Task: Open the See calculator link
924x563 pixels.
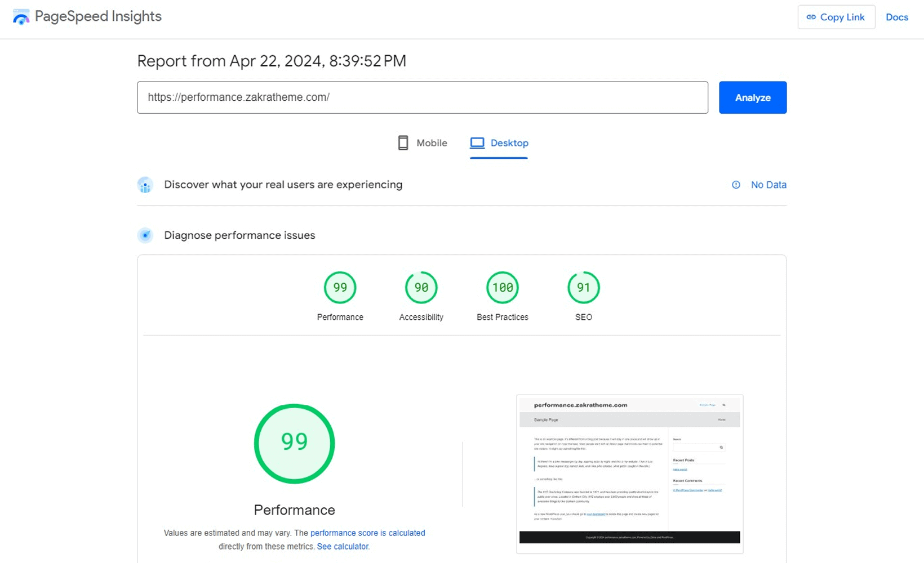Action: [343, 546]
